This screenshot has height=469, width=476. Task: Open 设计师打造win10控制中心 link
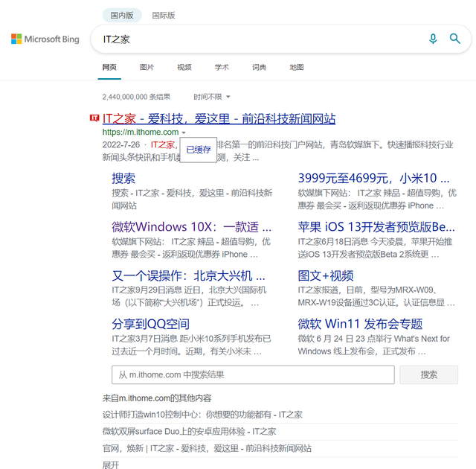pos(202,415)
